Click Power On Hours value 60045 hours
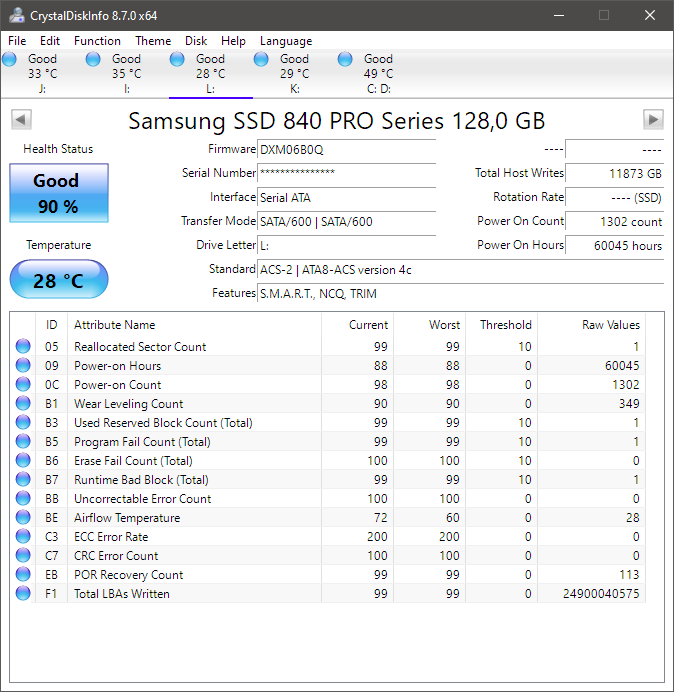This screenshot has height=692, width=674. [x=614, y=245]
